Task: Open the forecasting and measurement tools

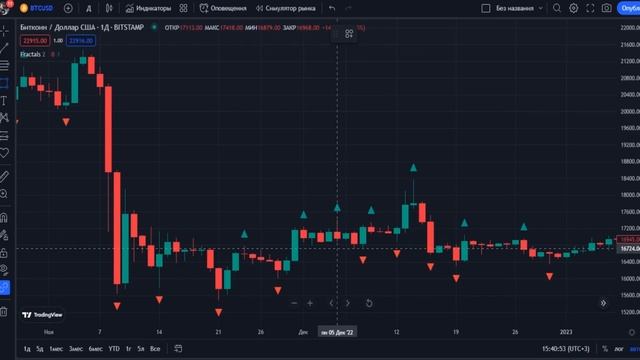Action: coord(4,136)
